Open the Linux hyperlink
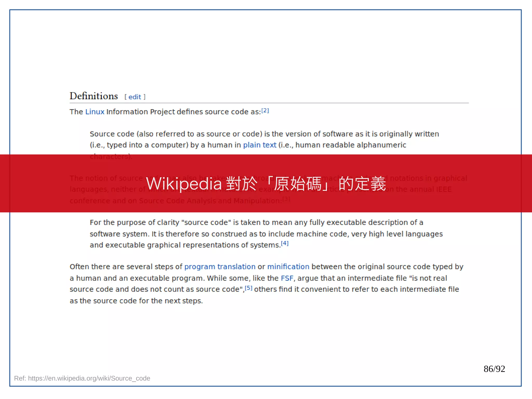Image resolution: width=532 pixels, height=399 pixels. coord(95,112)
